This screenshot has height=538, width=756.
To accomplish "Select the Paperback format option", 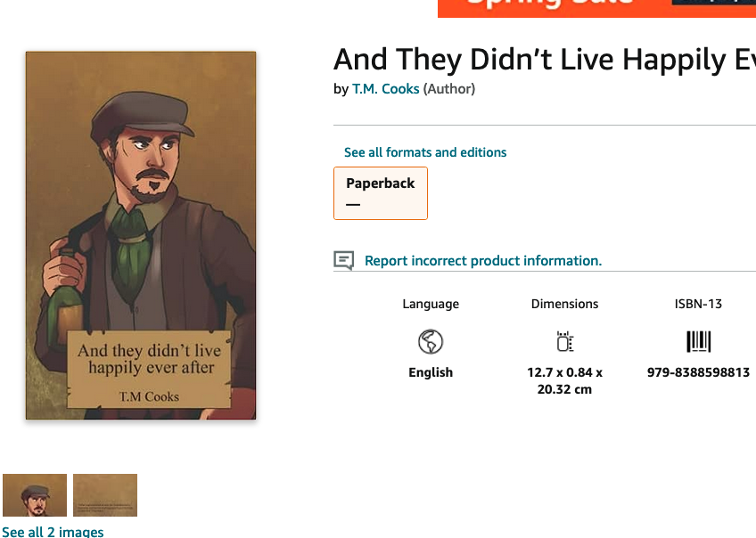I will 381,193.
